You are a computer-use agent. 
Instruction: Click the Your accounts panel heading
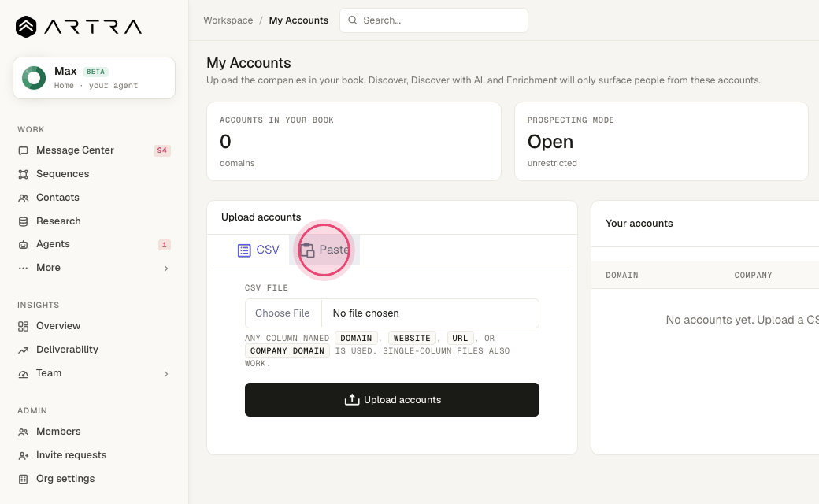[639, 224]
